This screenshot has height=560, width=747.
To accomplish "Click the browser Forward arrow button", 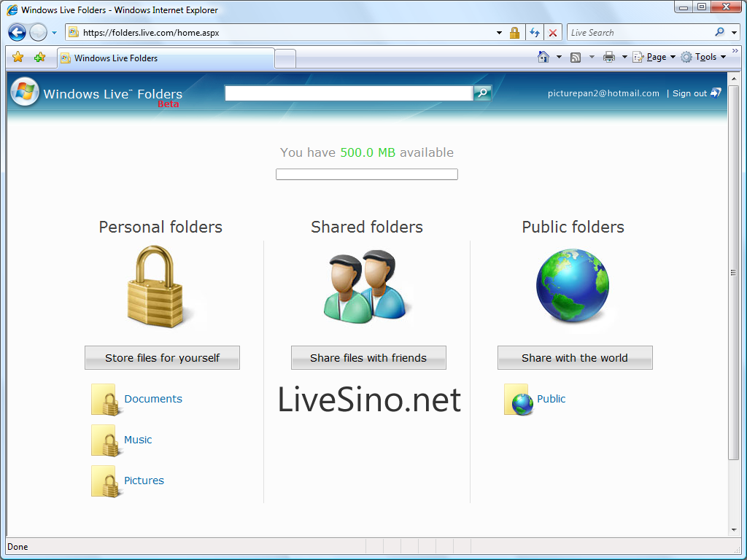I will pyautogui.click(x=38, y=32).
